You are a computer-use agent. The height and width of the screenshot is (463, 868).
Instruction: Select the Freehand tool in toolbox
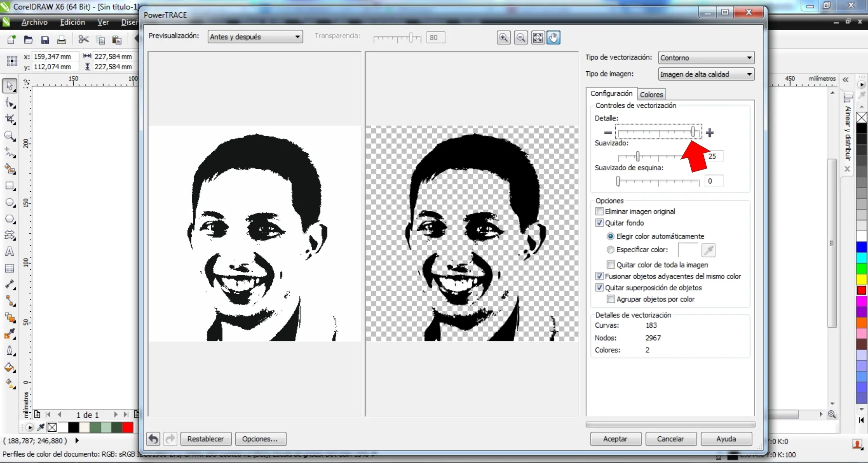(x=10, y=152)
